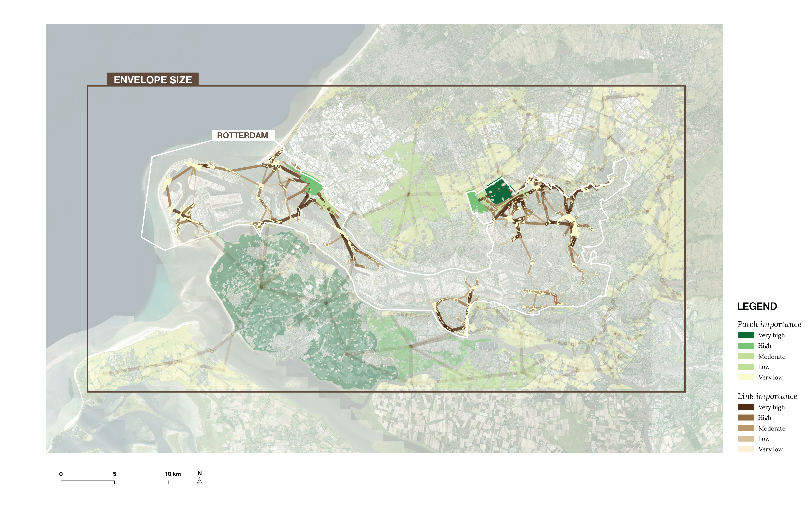The height and width of the screenshot is (526, 812).
Task: Select the Low link importance swatch
Action: coord(746,439)
